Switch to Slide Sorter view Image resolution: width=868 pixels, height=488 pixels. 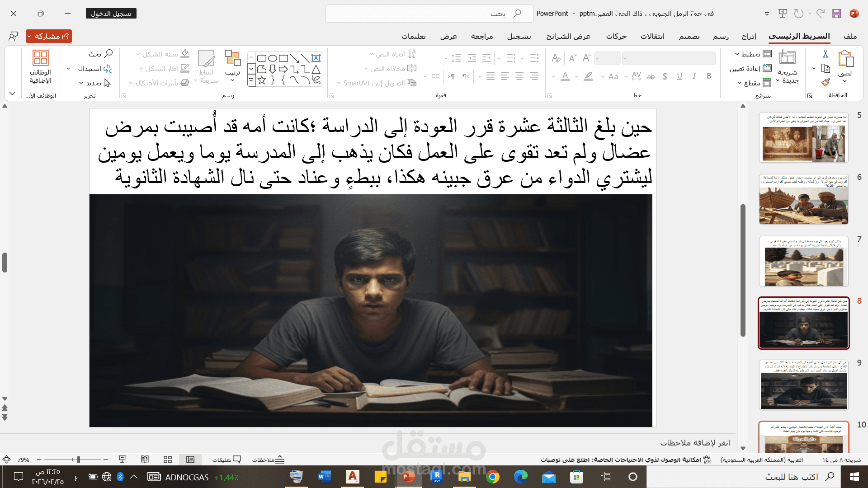click(x=168, y=460)
